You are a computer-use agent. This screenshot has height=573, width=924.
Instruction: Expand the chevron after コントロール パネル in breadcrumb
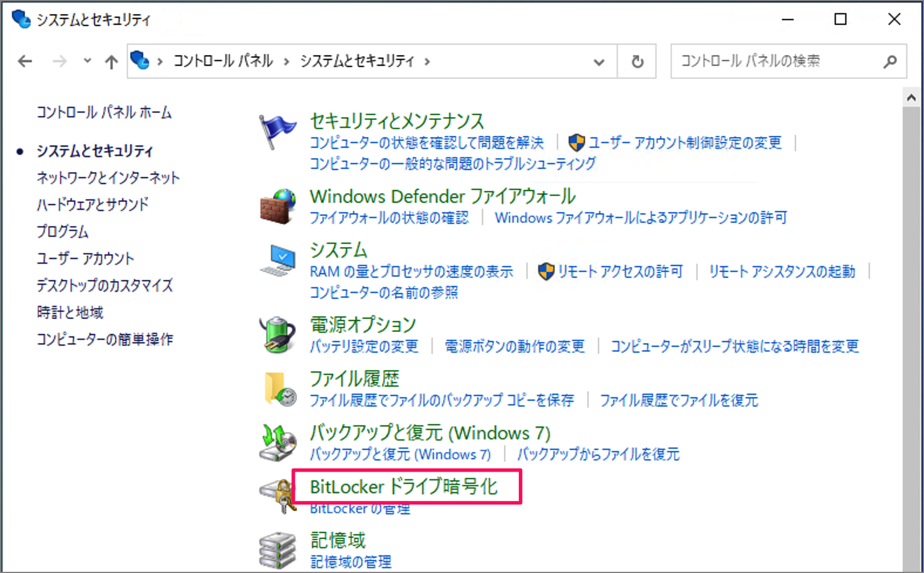tap(286, 62)
